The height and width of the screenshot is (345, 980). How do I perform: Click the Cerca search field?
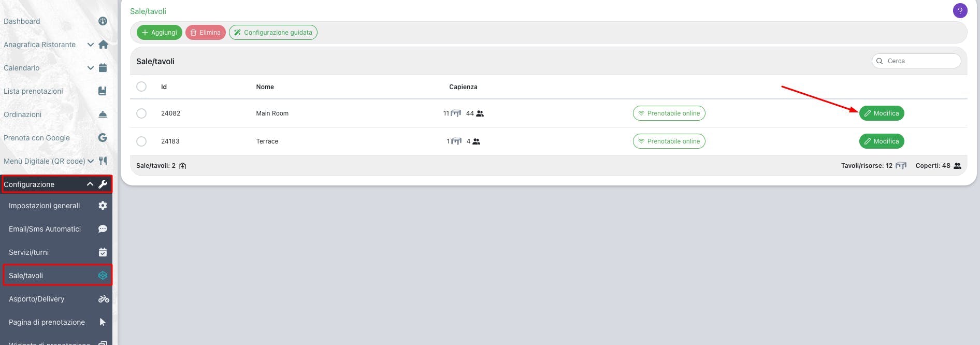pos(920,61)
